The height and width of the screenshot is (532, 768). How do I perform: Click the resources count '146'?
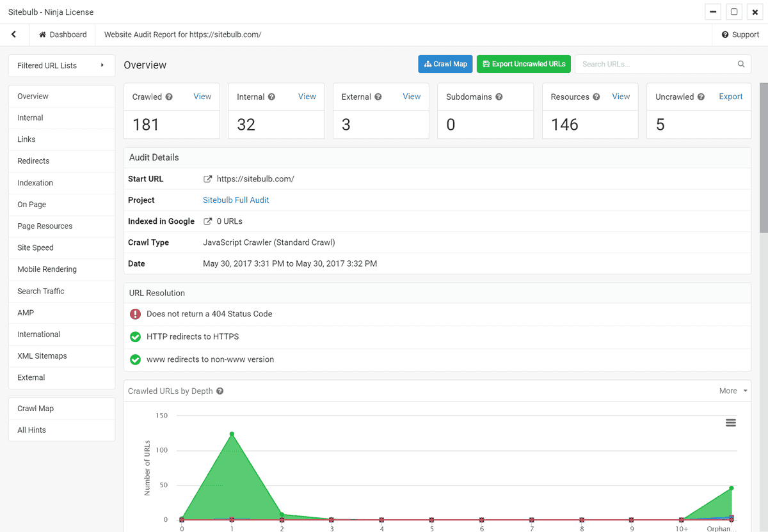pos(564,125)
